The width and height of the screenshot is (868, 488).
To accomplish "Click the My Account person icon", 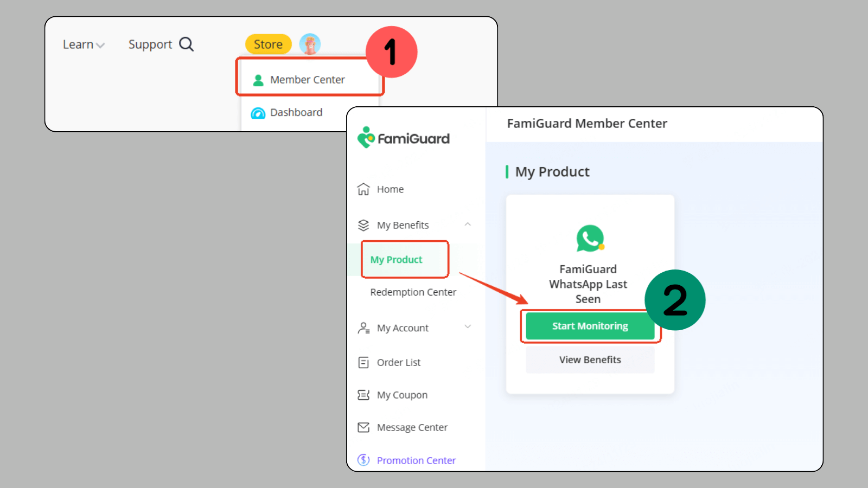I will click(363, 328).
